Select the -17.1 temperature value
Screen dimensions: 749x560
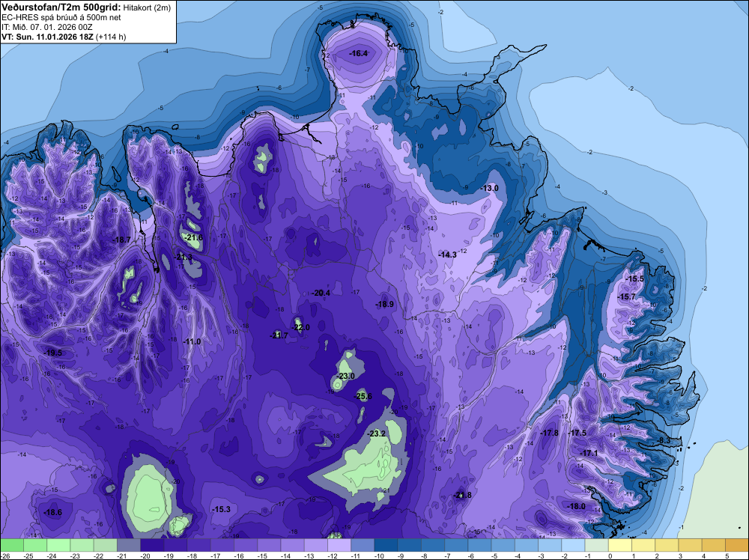click(x=589, y=453)
